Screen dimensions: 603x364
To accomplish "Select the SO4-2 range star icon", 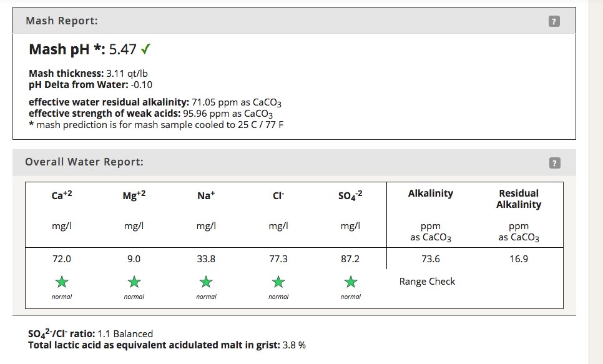I will pyautogui.click(x=351, y=282).
